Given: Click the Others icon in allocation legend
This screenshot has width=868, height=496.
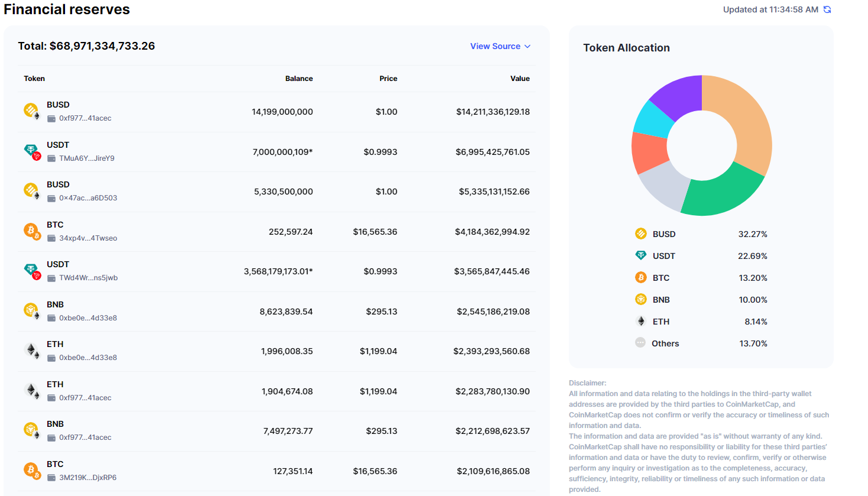Looking at the screenshot, I should [640, 342].
